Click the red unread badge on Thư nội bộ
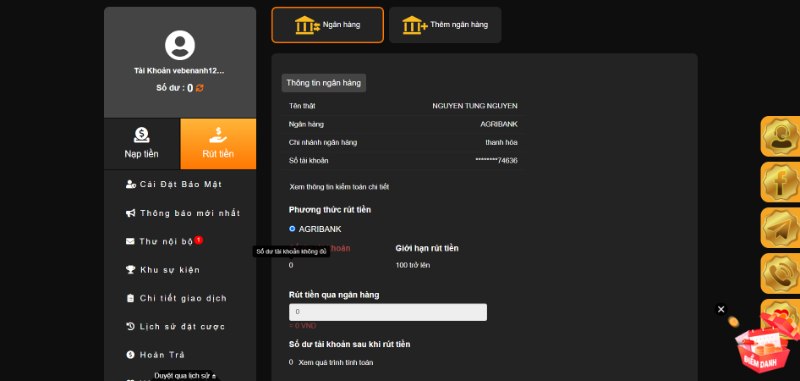800x381 pixels. point(198,240)
